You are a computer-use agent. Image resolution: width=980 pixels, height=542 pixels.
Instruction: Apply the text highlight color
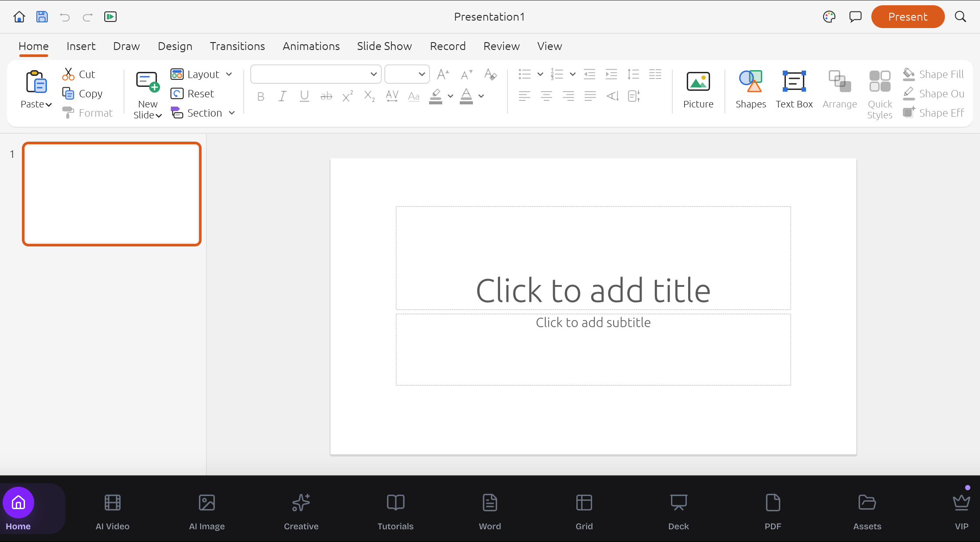[x=436, y=96]
